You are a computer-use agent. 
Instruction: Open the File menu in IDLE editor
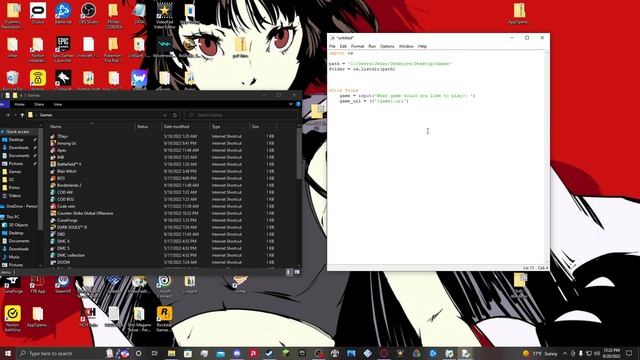(x=332, y=46)
